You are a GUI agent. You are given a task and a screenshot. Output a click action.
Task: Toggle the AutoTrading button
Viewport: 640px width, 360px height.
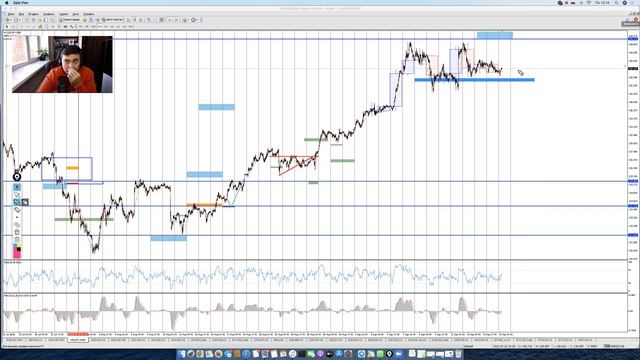coord(113,20)
